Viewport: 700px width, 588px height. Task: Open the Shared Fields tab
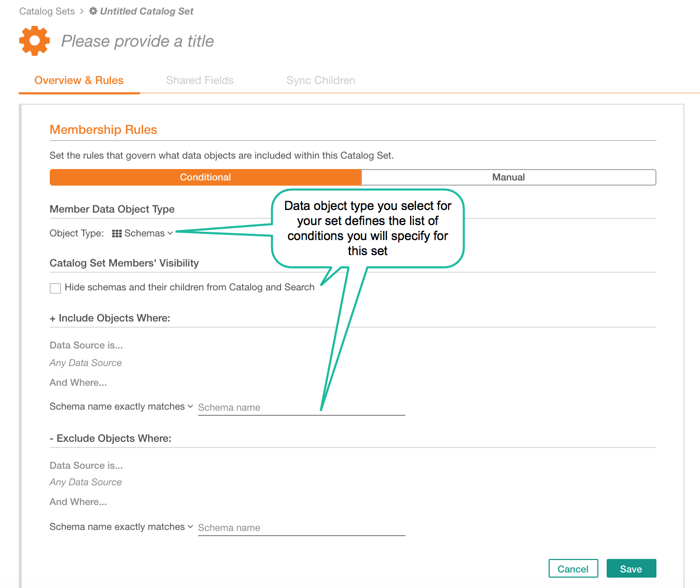pos(200,80)
